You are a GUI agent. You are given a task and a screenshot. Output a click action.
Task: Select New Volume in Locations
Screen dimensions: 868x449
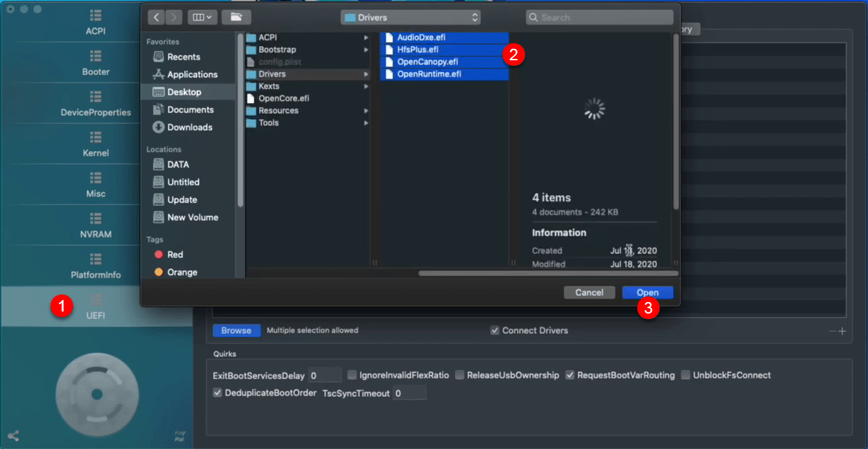186,217
